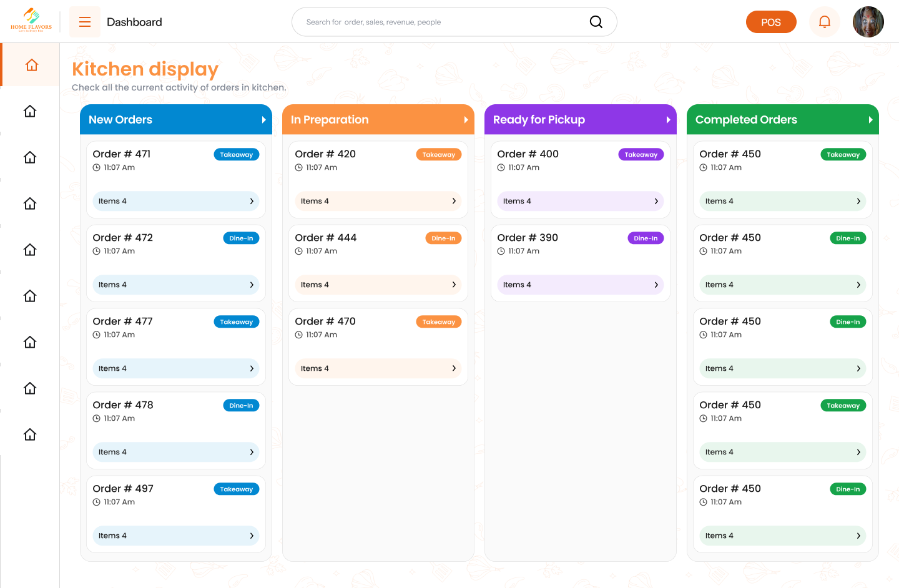This screenshot has width=899, height=588.
Task: Click the clock icon on Order # 400
Action: point(501,168)
